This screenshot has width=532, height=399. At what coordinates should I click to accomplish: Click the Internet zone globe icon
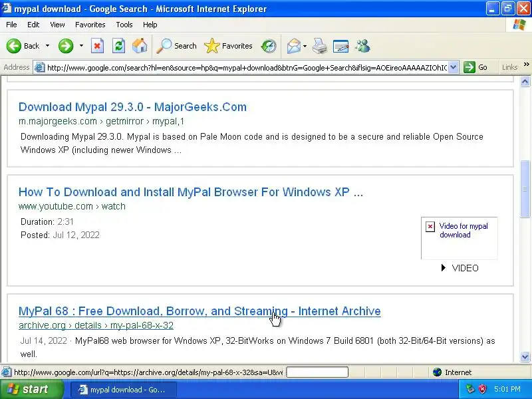pyautogui.click(x=437, y=372)
